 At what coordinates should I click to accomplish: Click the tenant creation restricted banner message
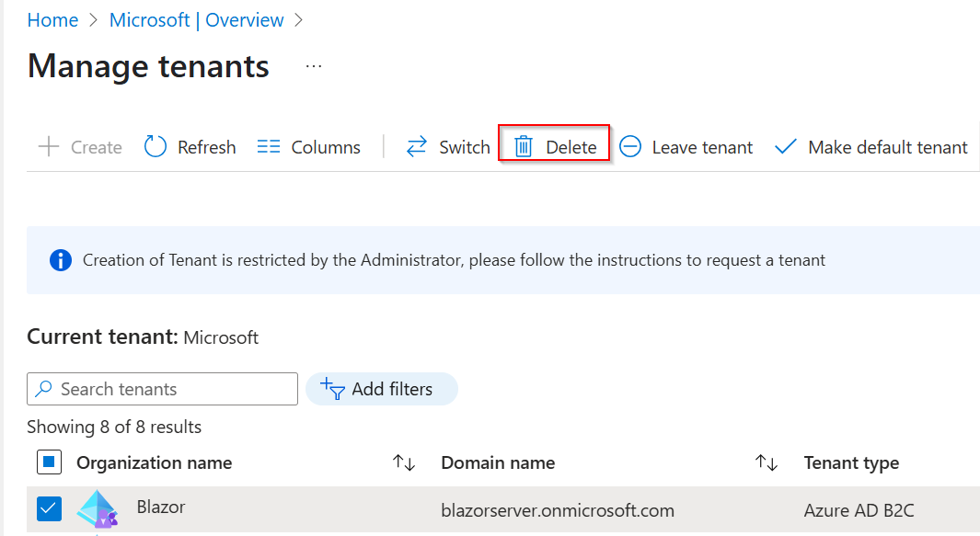454,260
